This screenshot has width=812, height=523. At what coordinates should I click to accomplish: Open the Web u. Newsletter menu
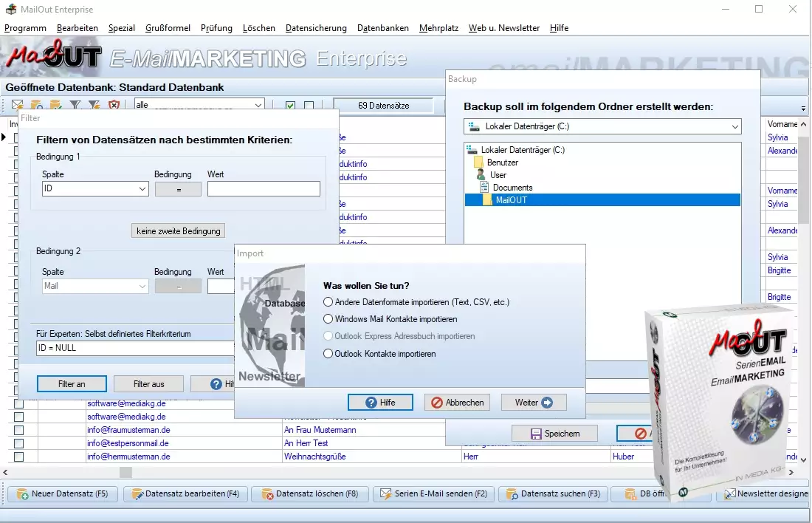click(504, 28)
